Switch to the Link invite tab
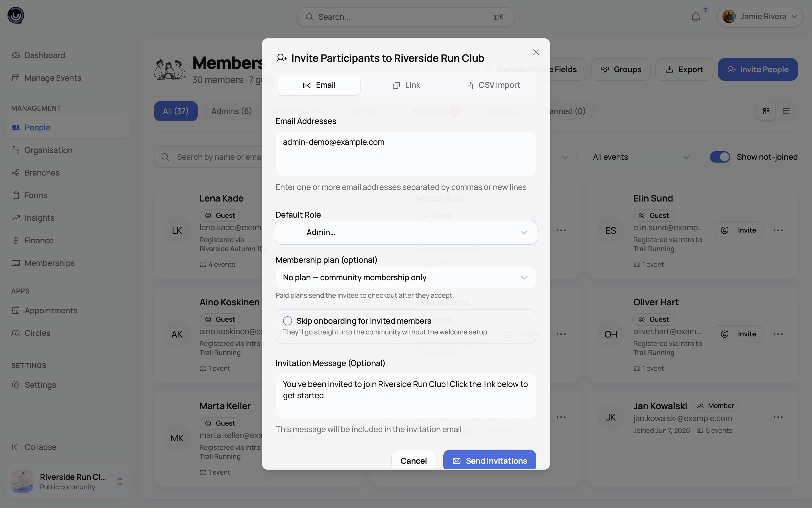812x508 pixels. [406, 85]
